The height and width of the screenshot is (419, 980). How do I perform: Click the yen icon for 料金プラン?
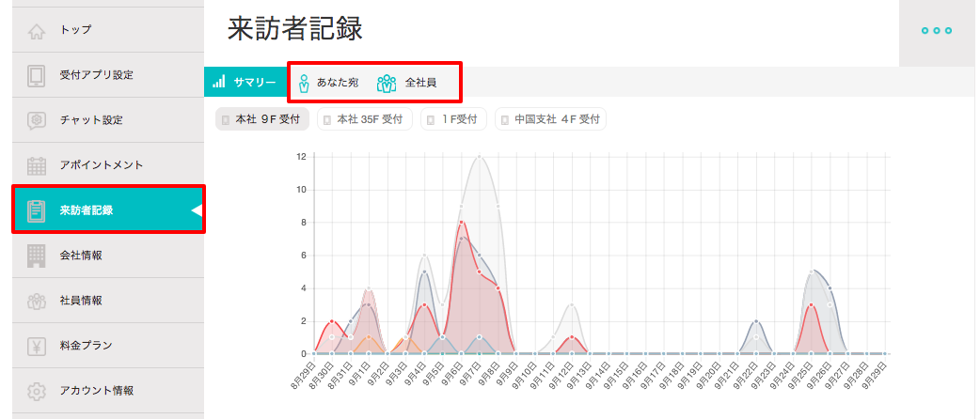point(37,346)
